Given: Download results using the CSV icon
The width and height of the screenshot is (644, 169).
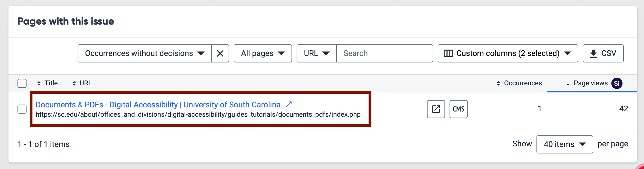Looking at the screenshot, I should tap(603, 53).
